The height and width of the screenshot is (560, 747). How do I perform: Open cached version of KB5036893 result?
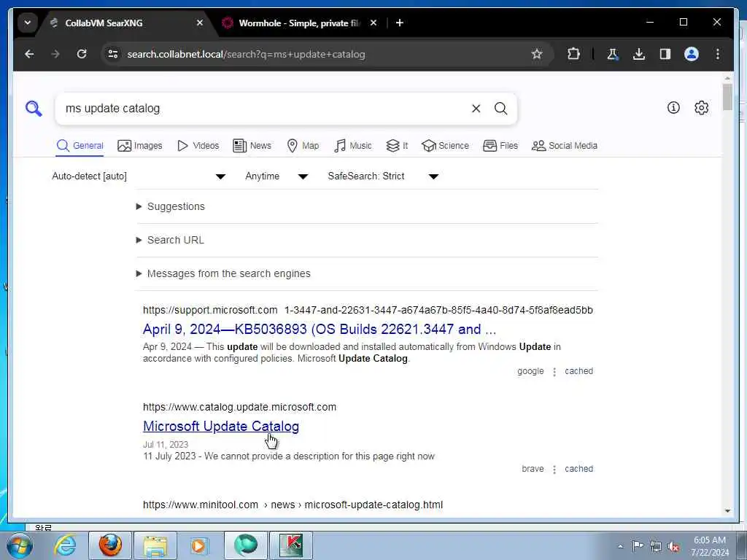point(578,371)
